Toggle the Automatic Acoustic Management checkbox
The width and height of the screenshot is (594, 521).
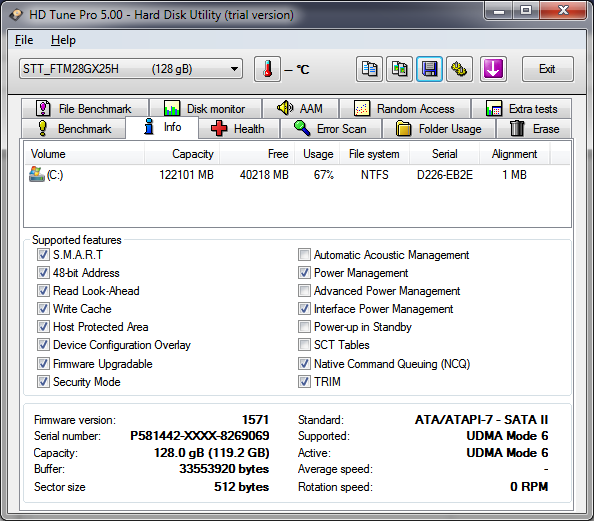[304, 255]
